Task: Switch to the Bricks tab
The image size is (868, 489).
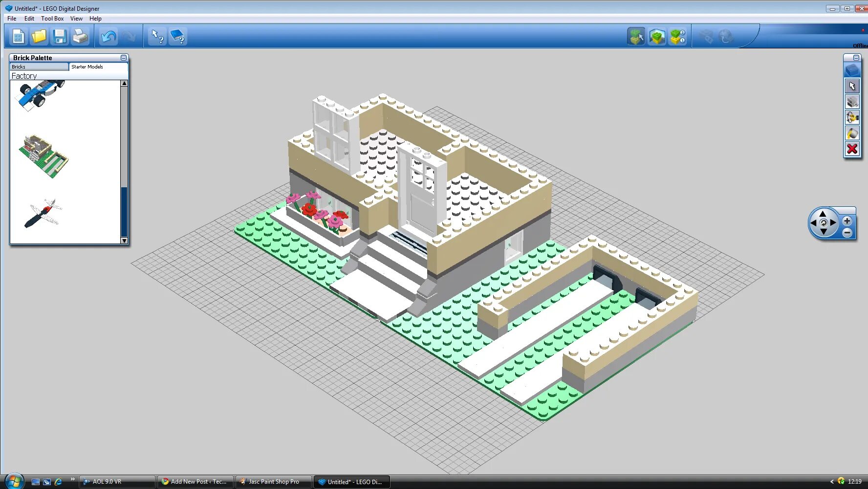Action: click(39, 67)
